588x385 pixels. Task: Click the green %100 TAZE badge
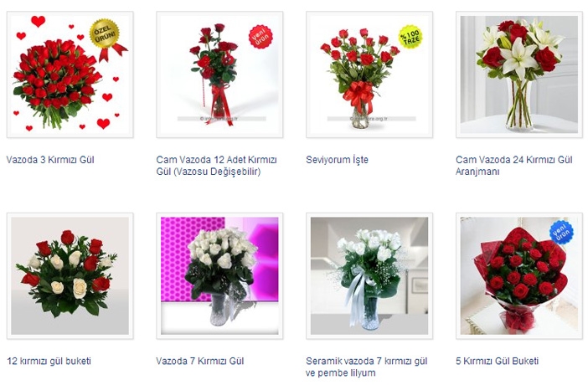pos(410,37)
